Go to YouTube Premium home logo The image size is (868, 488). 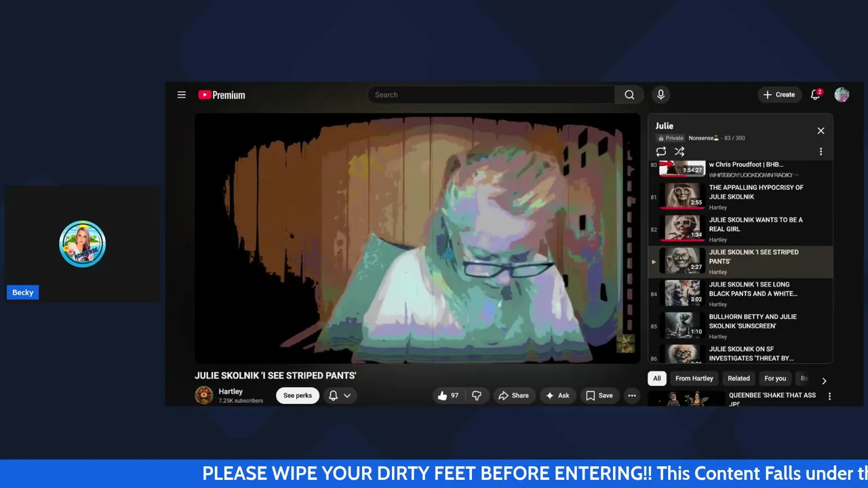coord(222,95)
